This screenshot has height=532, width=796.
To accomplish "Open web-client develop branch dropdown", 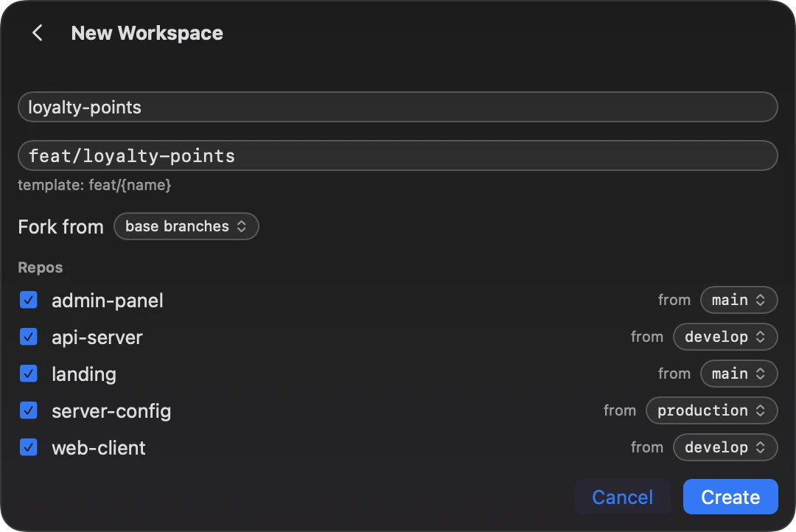I will (x=725, y=447).
